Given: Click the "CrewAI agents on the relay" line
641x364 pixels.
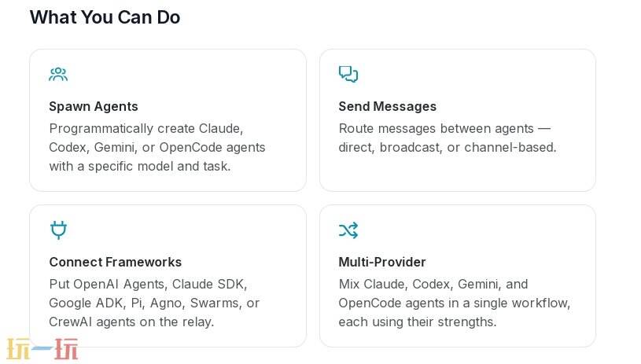Looking at the screenshot, I should [x=131, y=322].
